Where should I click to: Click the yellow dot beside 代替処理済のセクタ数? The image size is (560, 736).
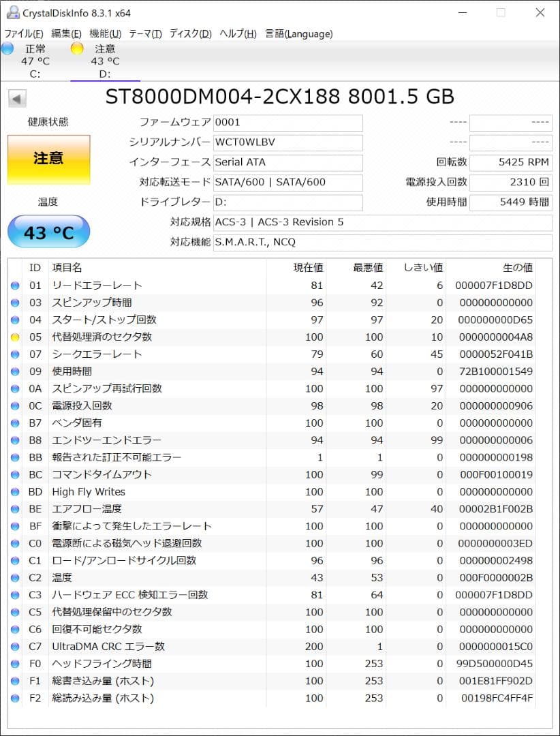pos(15,337)
